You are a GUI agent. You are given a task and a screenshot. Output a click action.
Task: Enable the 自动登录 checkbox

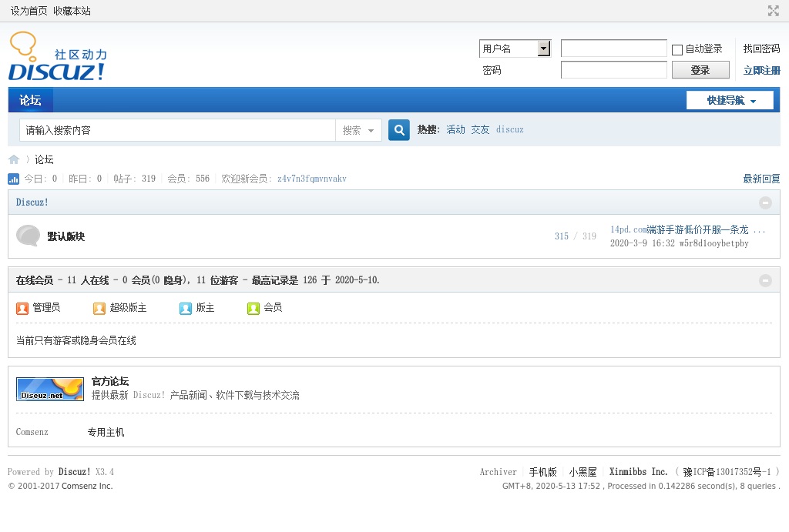(x=677, y=49)
